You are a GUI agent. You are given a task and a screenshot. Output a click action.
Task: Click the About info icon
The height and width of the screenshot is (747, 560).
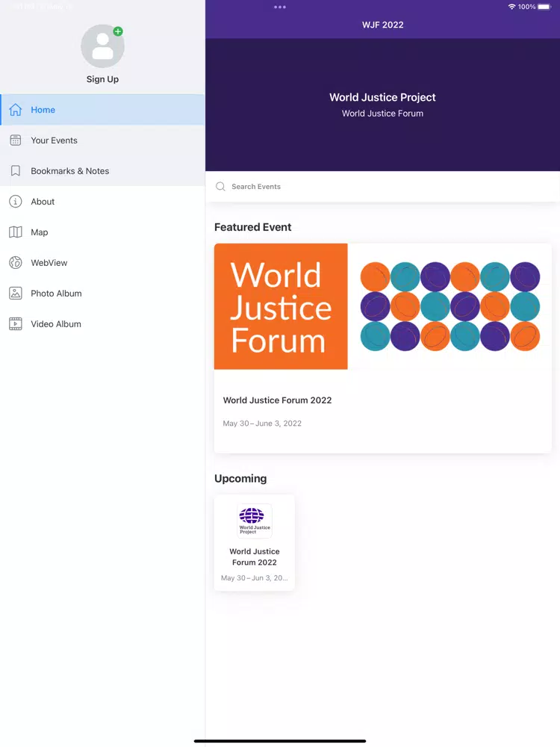tap(16, 202)
